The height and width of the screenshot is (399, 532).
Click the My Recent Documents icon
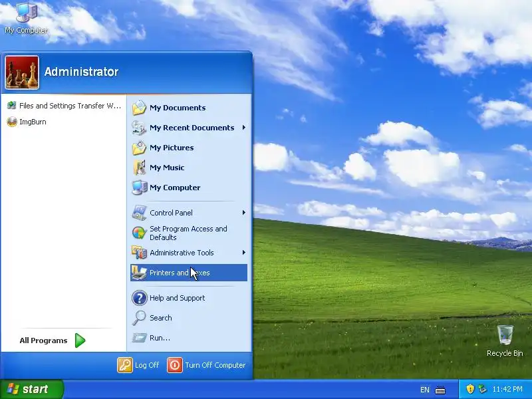click(x=139, y=128)
